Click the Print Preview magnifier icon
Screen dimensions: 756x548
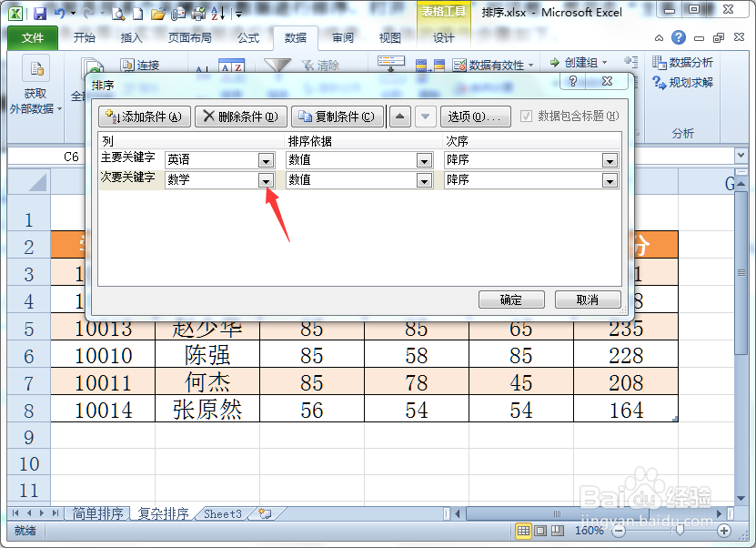[x=118, y=14]
